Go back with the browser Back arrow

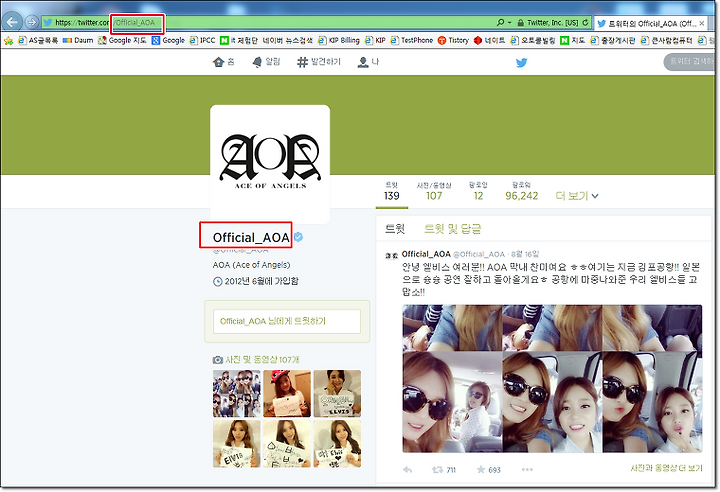(x=12, y=22)
